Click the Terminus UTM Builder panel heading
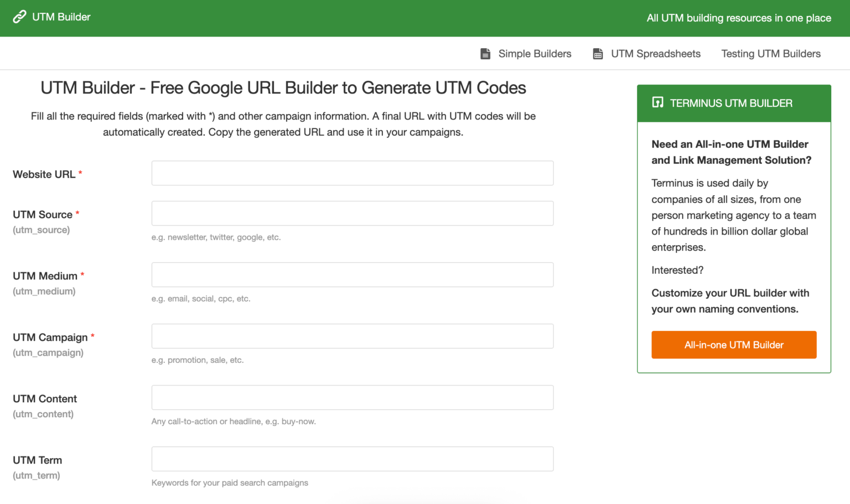This screenshot has height=504, width=850. point(730,103)
